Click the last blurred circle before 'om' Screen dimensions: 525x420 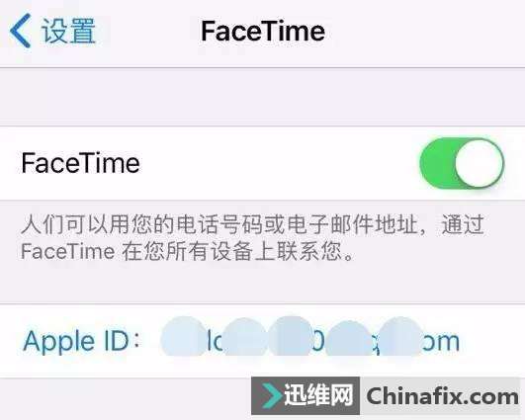(x=400, y=337)
